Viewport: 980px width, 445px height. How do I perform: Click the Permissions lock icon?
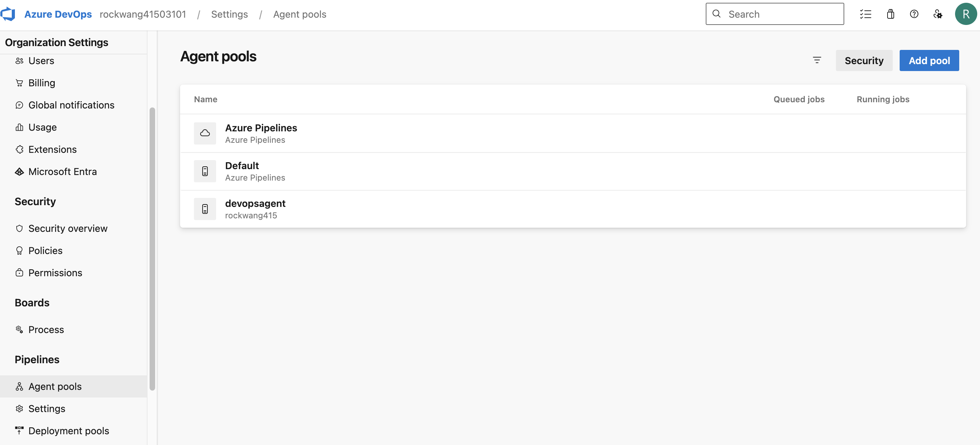coord(19,272)
